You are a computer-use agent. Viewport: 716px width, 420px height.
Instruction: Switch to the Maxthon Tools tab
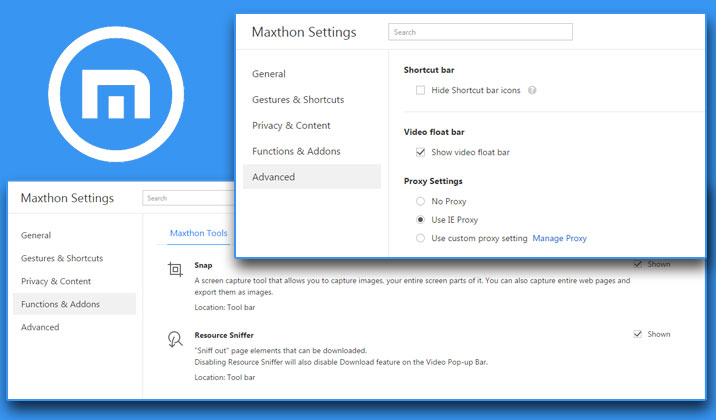(x=199, y=233)
